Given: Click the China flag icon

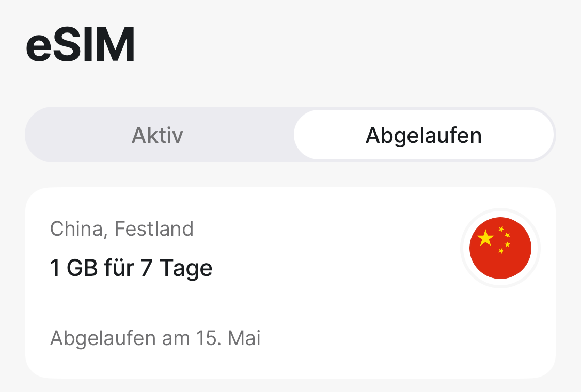Looking at the screenshot, I should click(x=500, y=248).
